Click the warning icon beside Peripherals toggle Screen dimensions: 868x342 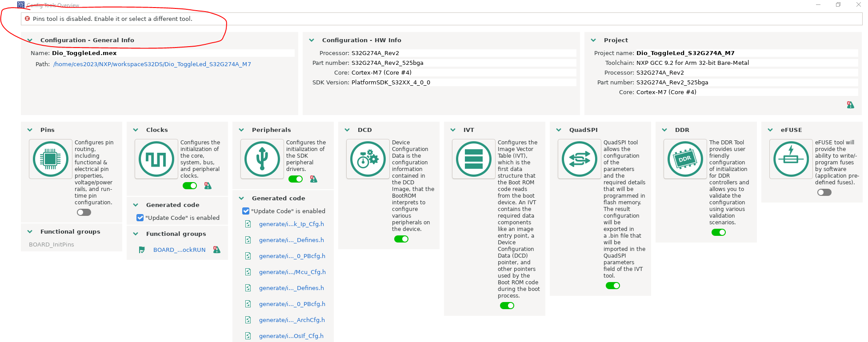point(313,179)
